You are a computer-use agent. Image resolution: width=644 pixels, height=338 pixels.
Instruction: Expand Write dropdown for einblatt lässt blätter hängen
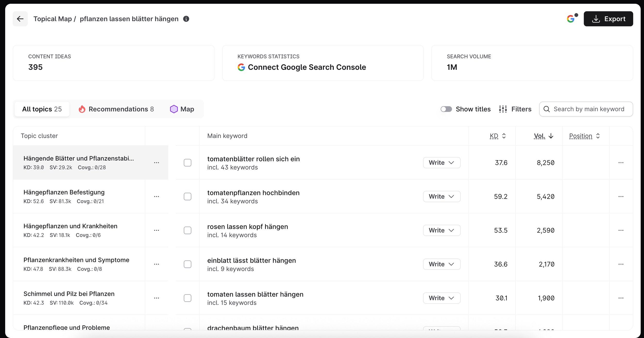point(442,264)
